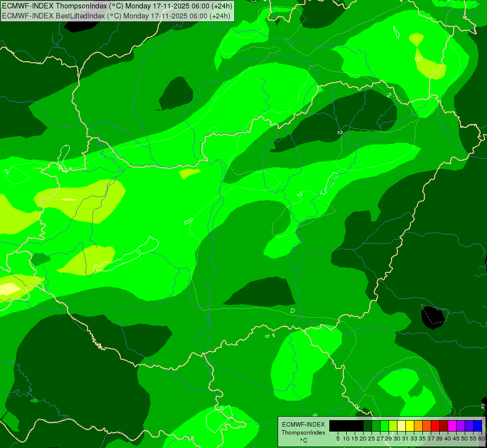Select the yellow-green 29-30 legend swatch
487x448 pixels.
coord(393,426)
